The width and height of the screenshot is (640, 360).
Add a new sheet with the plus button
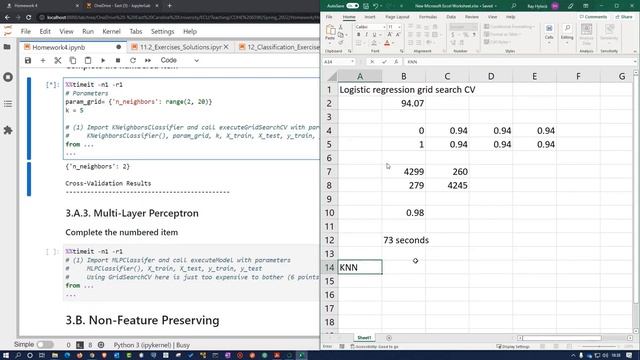coord(389,338)
